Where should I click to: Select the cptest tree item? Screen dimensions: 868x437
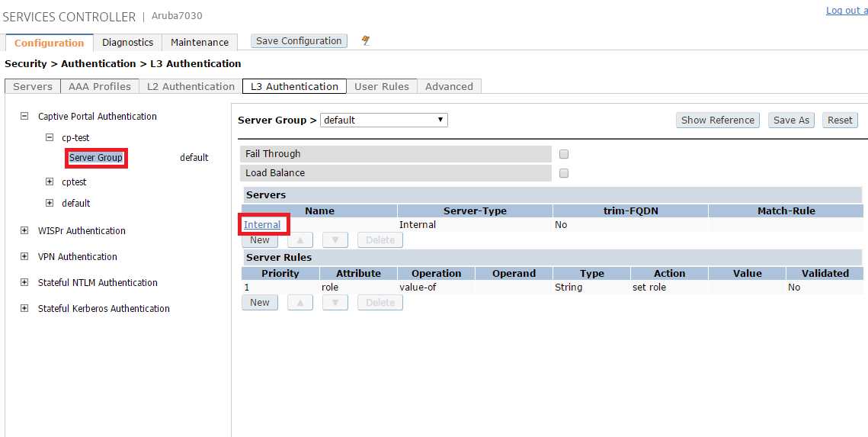(74, 182)
